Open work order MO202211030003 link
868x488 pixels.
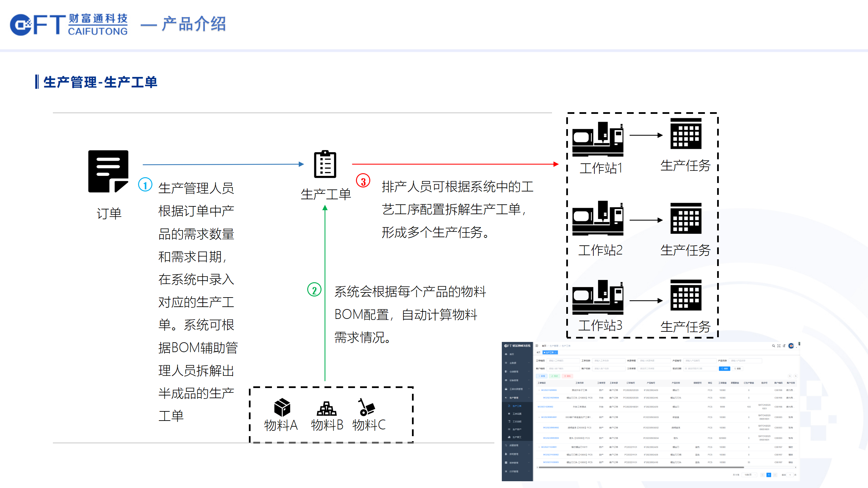click(x=551, y=462)
